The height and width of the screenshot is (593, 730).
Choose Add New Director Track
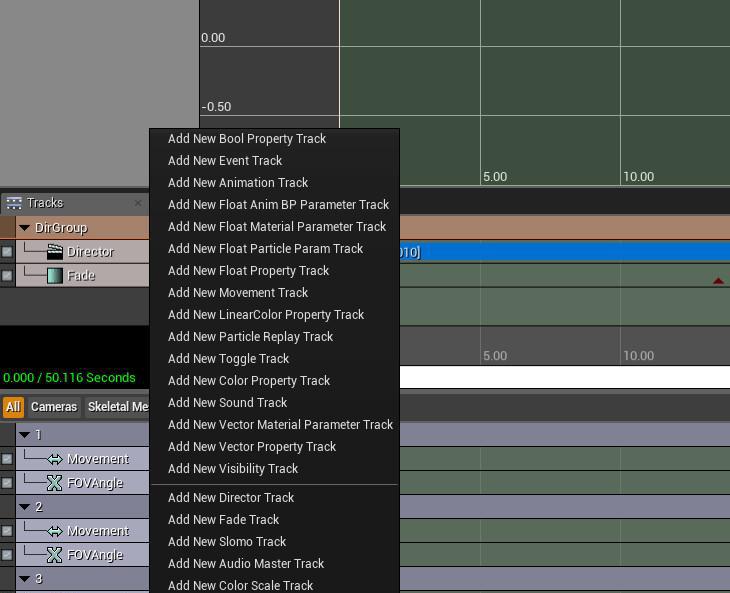274,498
